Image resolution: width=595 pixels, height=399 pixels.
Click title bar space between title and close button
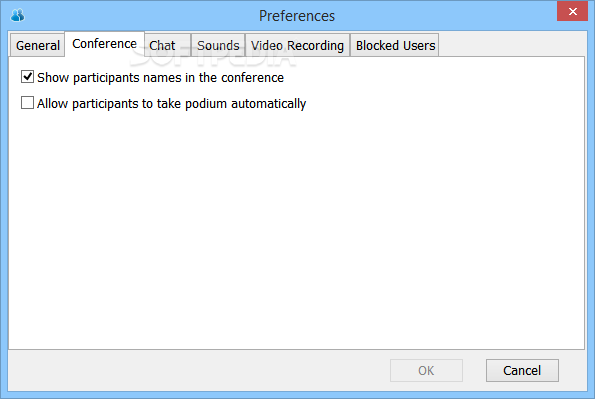[446, 16]
